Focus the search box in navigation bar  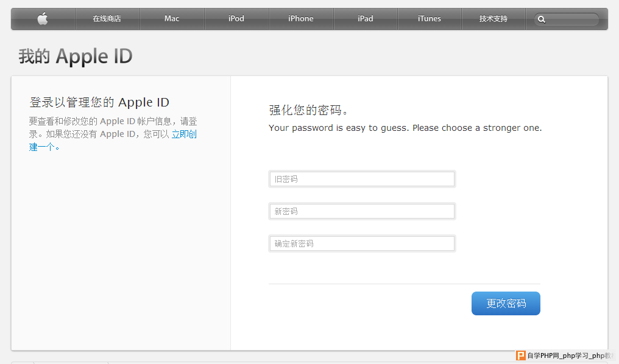click(x=567, y=19)
